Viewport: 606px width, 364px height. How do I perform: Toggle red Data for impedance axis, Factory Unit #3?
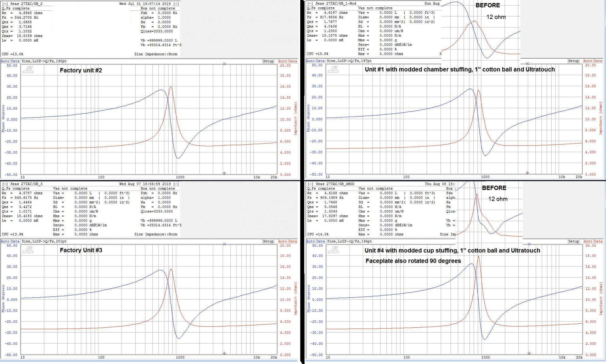[292, 241]
